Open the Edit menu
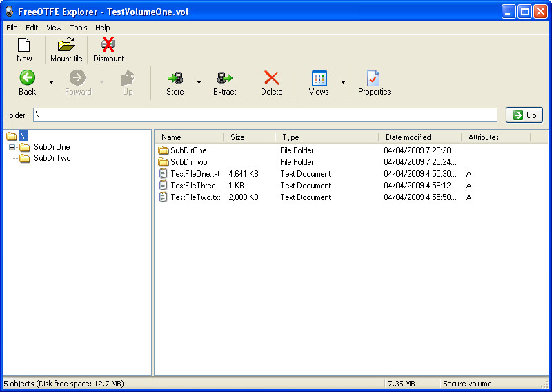This screenshot has width=552, height=392. click(32, 28)
